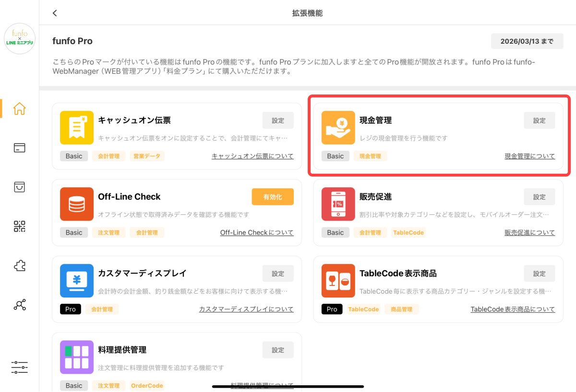Open 設定 for キャッシュオン伝票
The height and width of the screenshot is (392, 576).
coord(278,120)
